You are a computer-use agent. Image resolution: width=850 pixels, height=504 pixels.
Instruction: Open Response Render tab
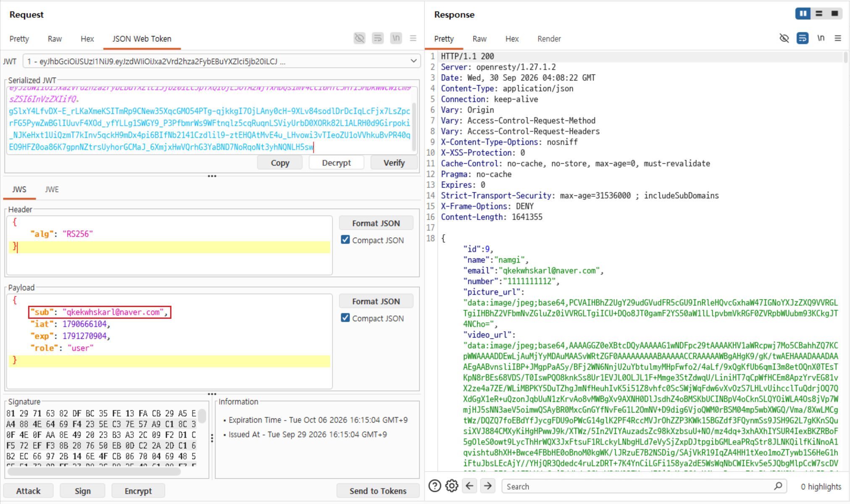coord(549,39)
